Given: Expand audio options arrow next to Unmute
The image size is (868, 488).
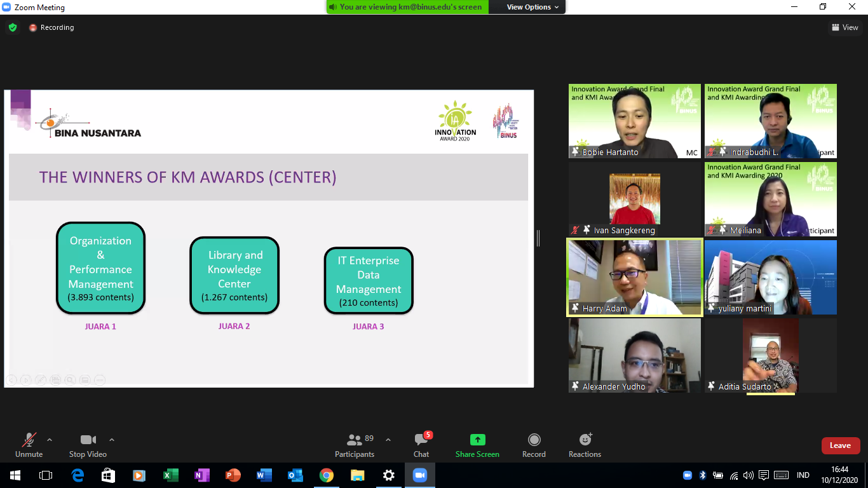Looking at the screenshot, I should (x=50, y=440).
